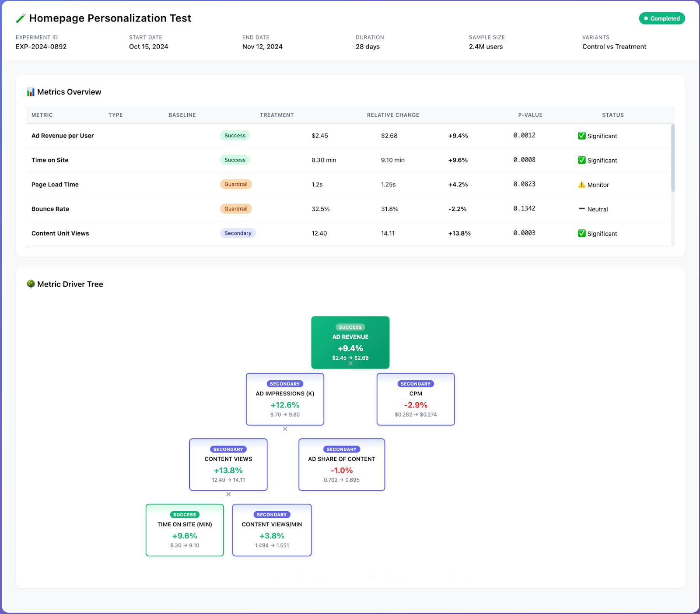Open the Time on Site (min) node

pos(185,530)
